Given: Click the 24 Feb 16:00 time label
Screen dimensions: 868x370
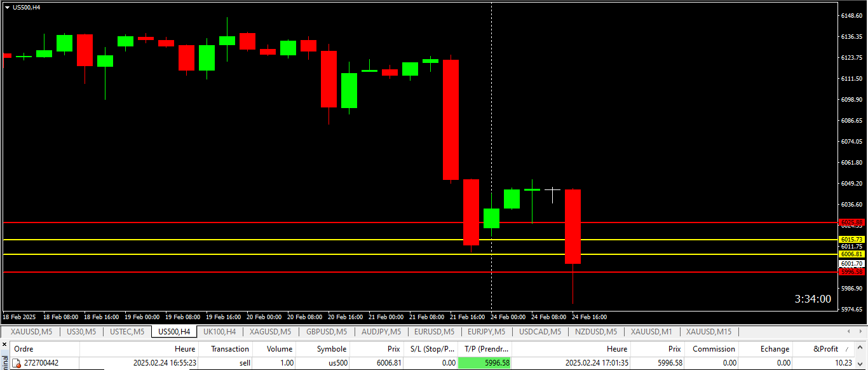Looking at the screenshot, I should pyautogui.click(x=589, y=317).
